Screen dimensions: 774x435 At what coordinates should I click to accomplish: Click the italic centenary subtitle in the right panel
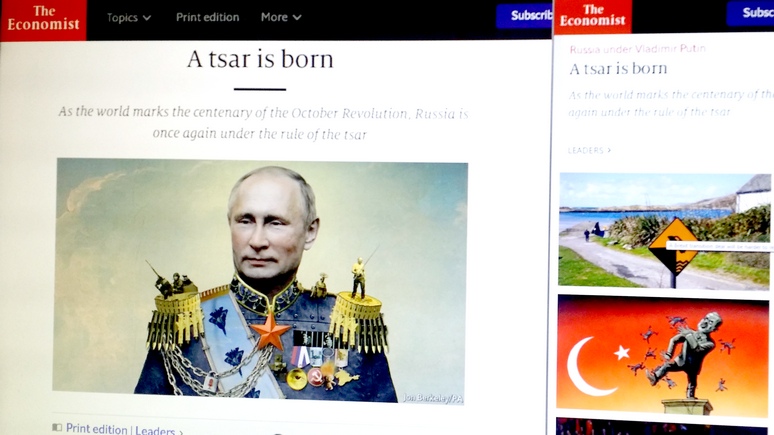click(x=671, y=103)
